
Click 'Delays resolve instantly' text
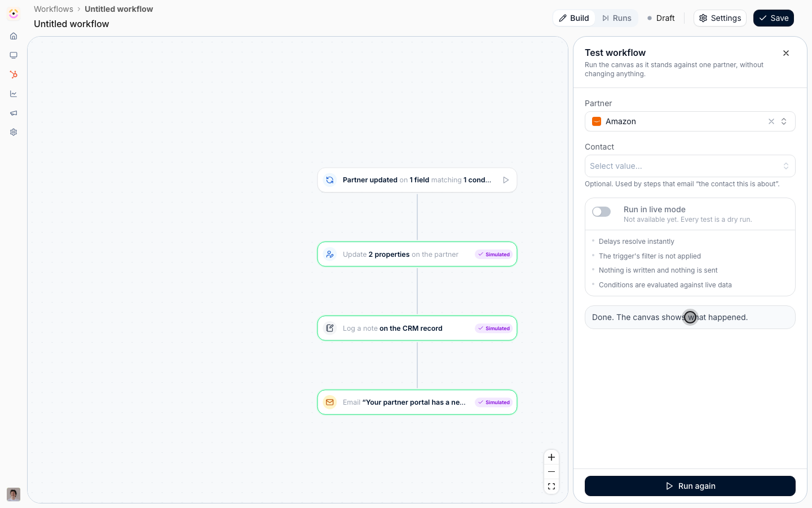tap(637, 242)
